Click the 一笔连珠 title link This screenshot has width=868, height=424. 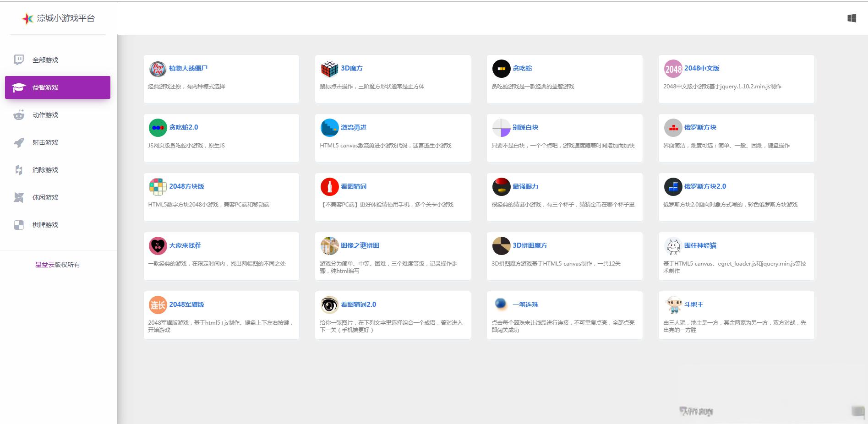point(525,304)
